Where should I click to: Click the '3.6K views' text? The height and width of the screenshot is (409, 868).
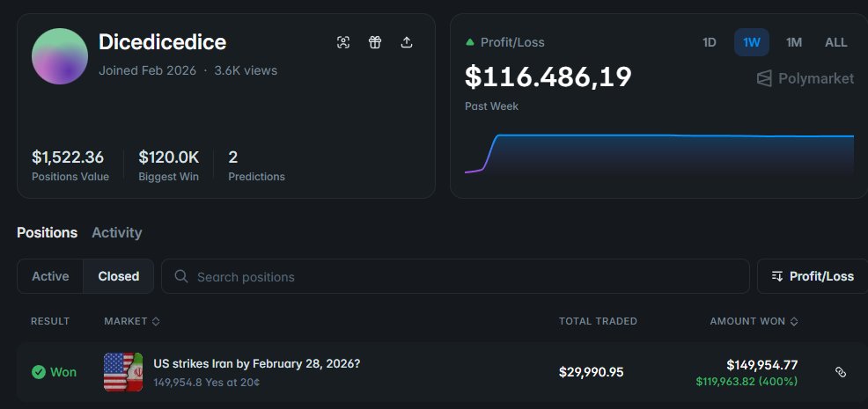point(246,71)
